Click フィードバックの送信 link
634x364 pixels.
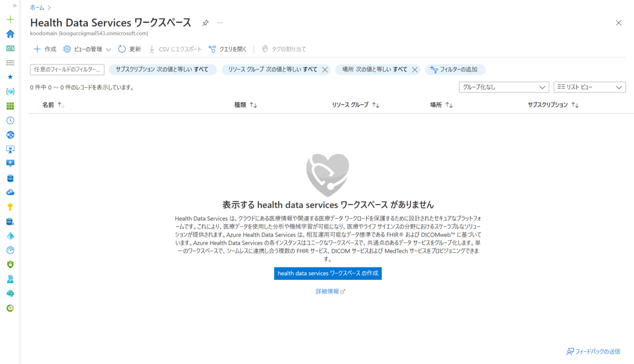pyautogui.click(x=593, y=351)
